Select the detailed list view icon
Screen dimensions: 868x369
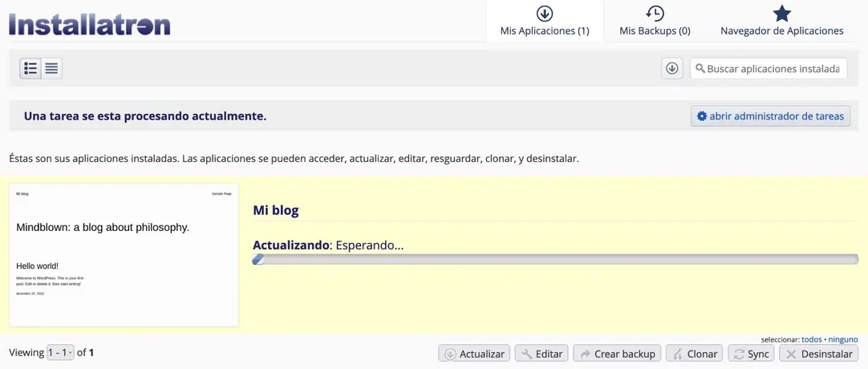30,69
